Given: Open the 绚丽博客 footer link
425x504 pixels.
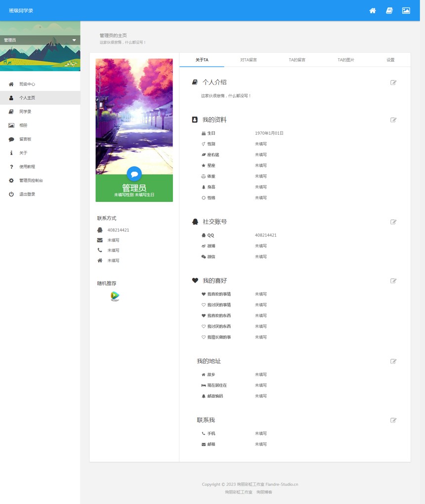Looking at the screenshot, I should click(264, 492).
